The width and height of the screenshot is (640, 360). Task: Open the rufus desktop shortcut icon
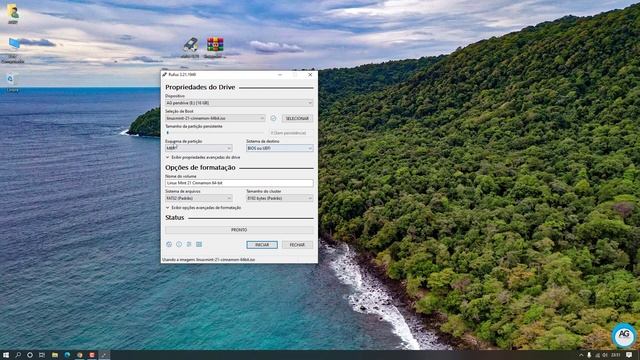[190, 47]
